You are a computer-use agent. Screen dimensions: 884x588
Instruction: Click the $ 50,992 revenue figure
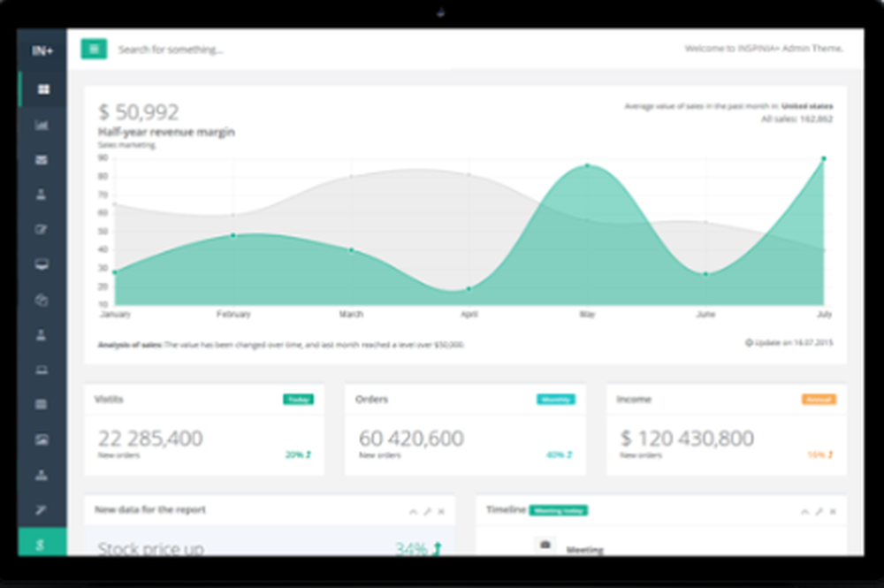click(x=139, y=112)
